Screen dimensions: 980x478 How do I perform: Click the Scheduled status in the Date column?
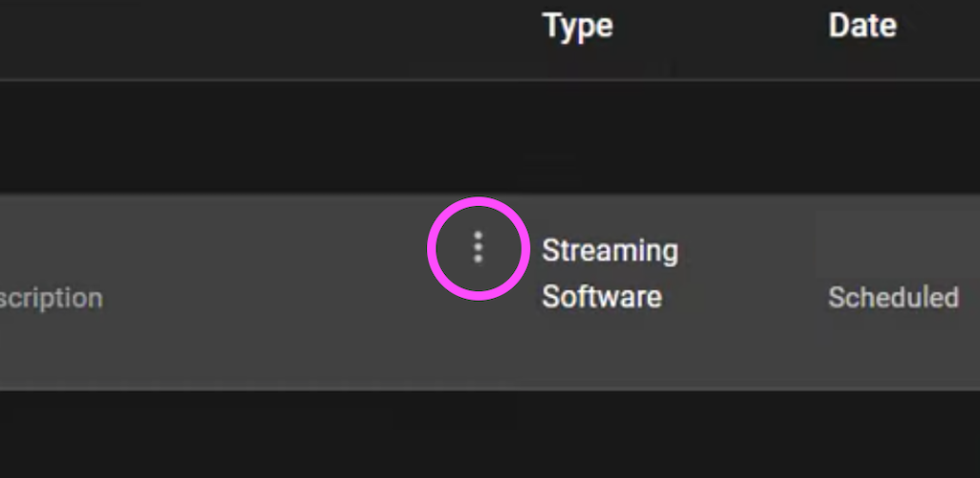point(894,297)
